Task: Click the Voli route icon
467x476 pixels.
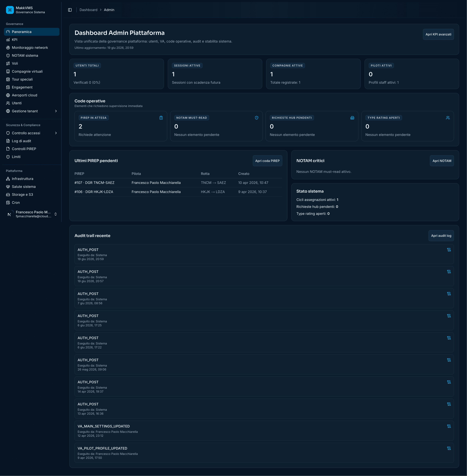Action: (x=8, y=63)
